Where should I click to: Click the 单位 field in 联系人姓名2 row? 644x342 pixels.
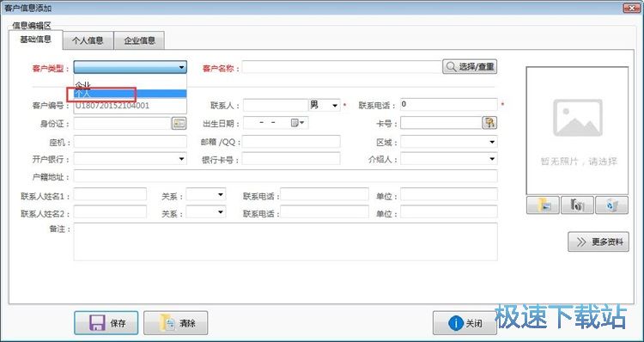pyautogui.click(x=449, y=211)
